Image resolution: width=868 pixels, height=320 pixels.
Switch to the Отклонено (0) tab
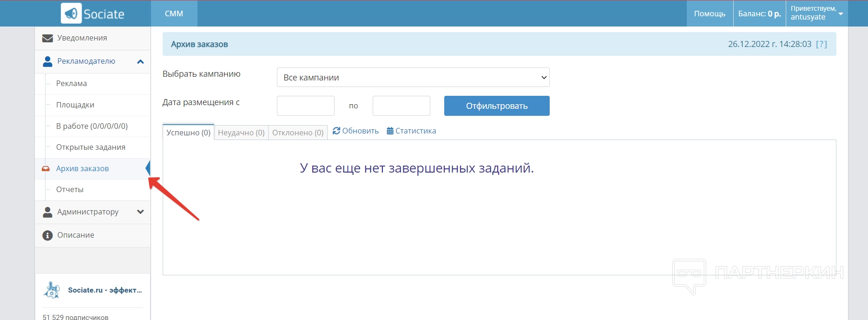(298, 133)
